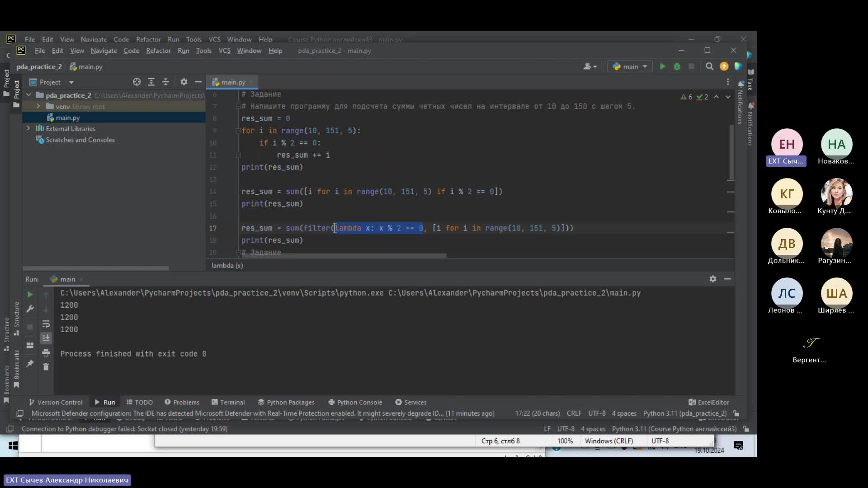868x488 pixels.
Task: Open Python Packages tool window button
Action: coord(286,402)
